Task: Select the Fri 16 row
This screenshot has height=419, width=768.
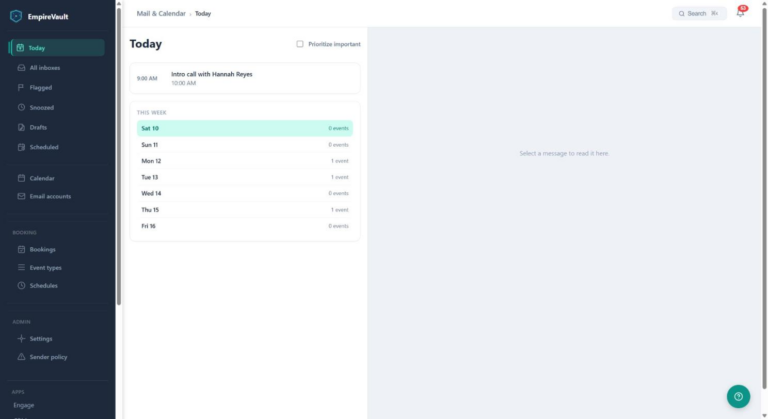Action: (x=245, y=226)
